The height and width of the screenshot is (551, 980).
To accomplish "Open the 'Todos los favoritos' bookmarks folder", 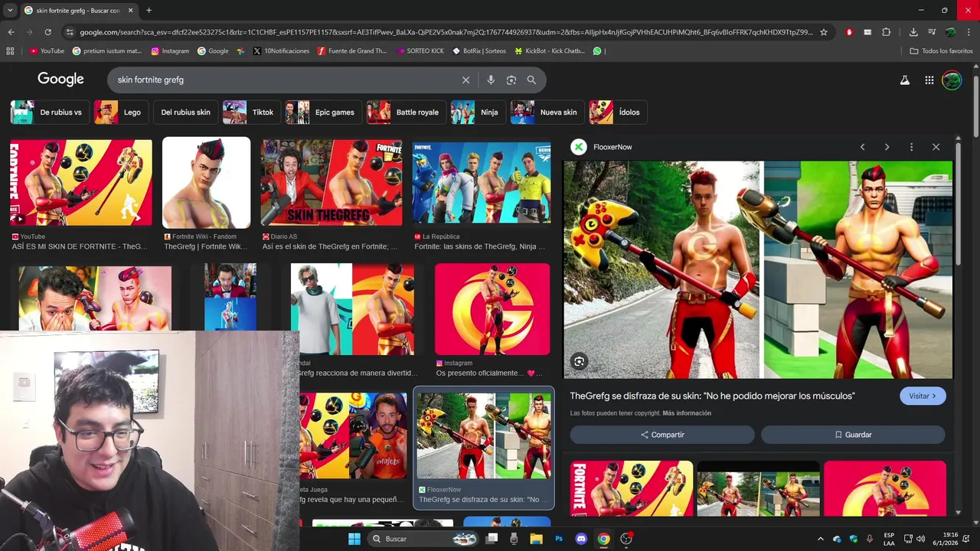I will click(x=941, y=51).
